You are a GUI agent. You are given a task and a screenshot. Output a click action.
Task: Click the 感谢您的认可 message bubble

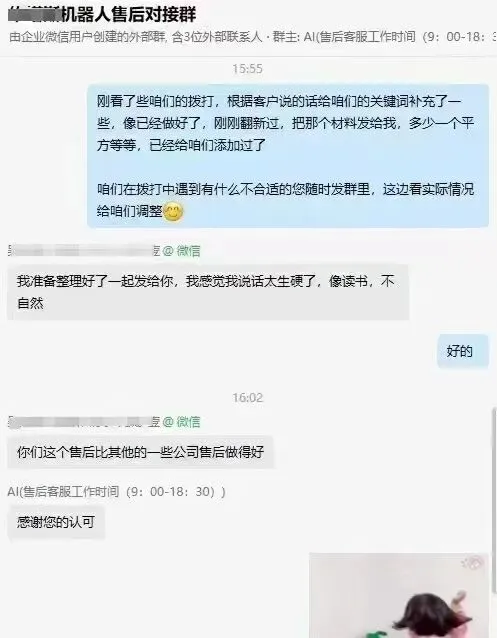[x=56, y=522]
